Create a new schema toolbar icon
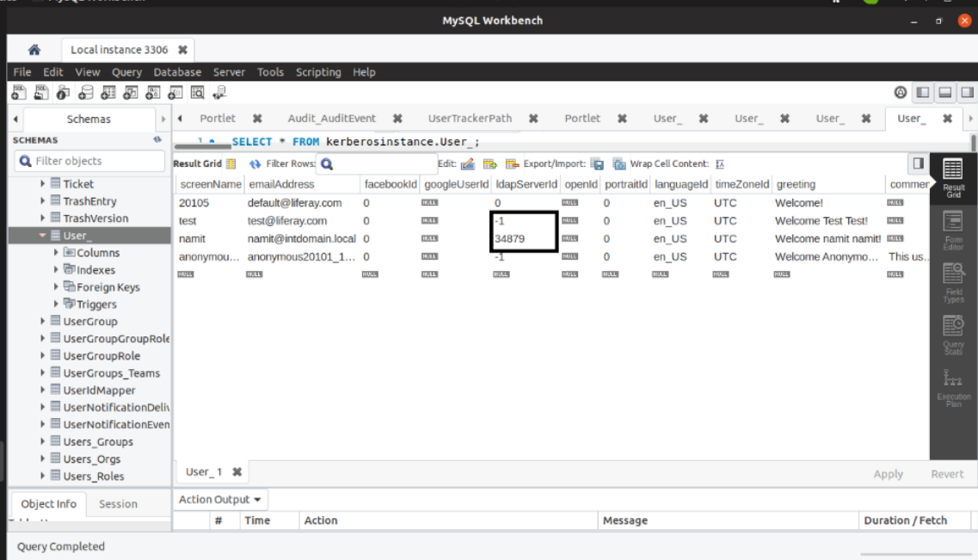This screenshot has width=978, height=560. (85, 93)
